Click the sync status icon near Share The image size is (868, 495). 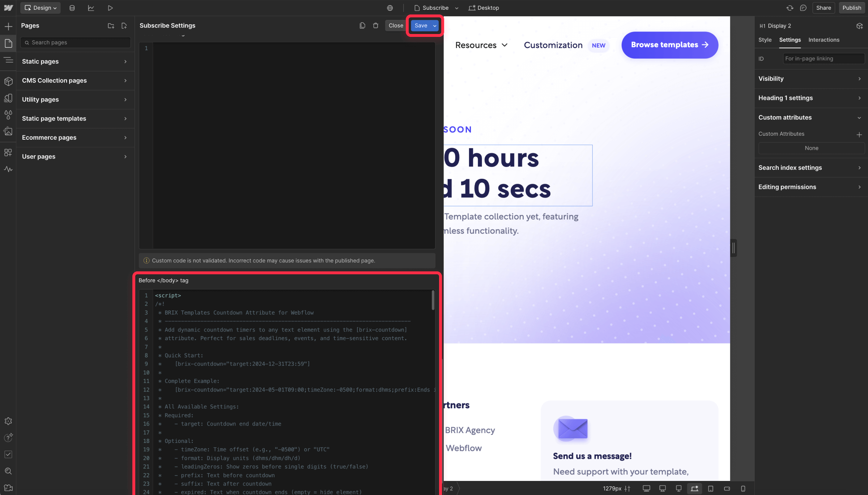[790, 8]
